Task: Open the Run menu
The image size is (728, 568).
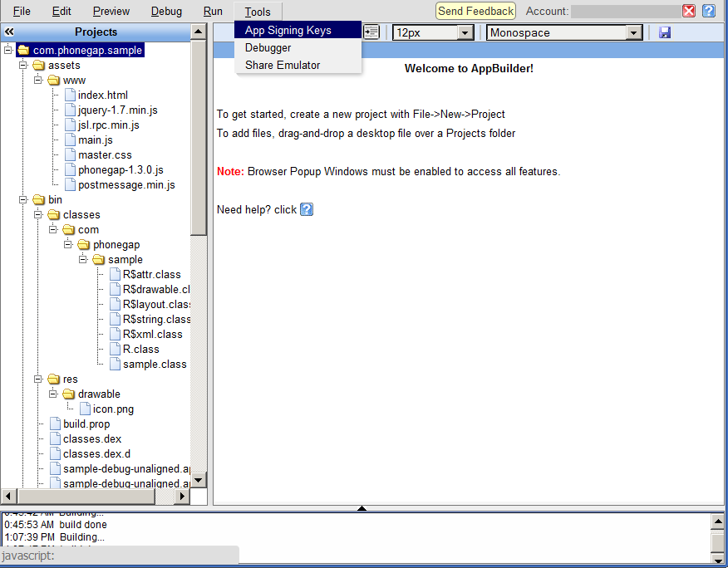Action: pyautogui.click(x=213, y=11)
